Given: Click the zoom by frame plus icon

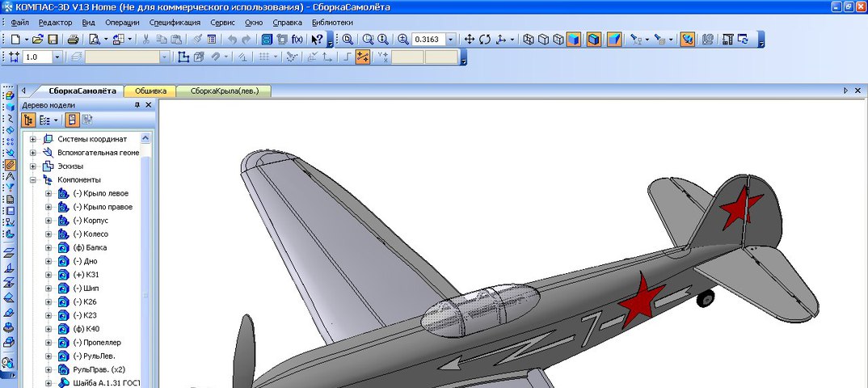Looking at the screenshot, I should [403, 40].
